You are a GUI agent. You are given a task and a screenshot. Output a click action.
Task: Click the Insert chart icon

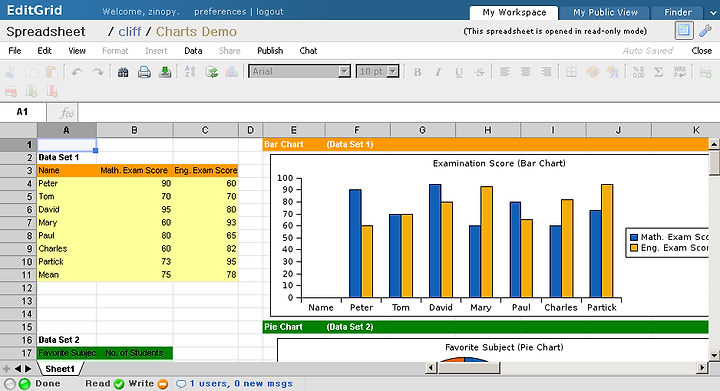(x=232, y=72)
